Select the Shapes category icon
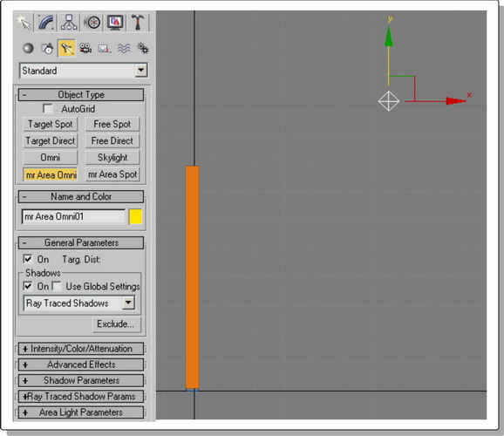This screenshot has height=436, width=504. click(48, 48)
